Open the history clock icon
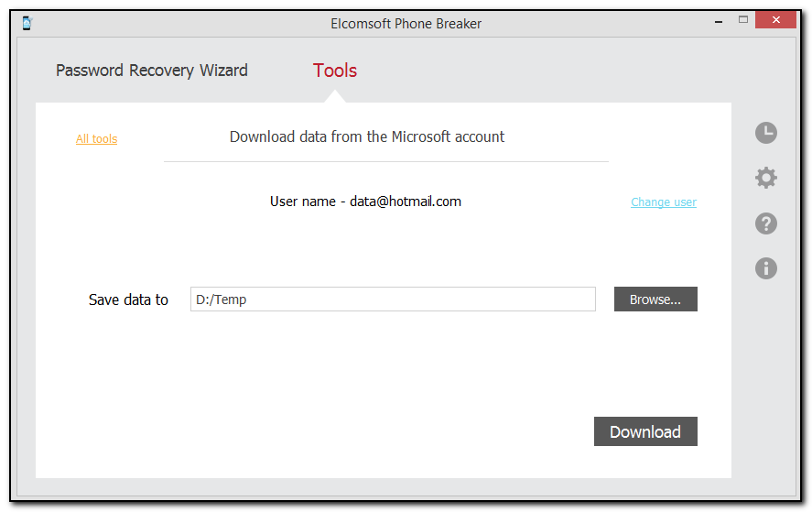Image resolution: width=812 pixels, height=512 pixels. 765,133
